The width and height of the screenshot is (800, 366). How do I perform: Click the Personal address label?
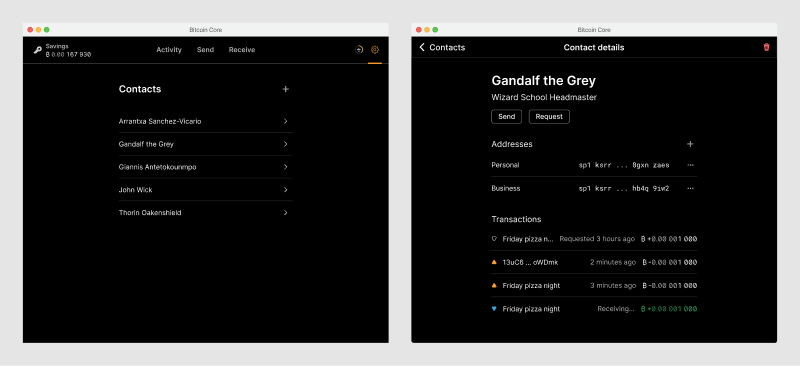click(505, 165)
